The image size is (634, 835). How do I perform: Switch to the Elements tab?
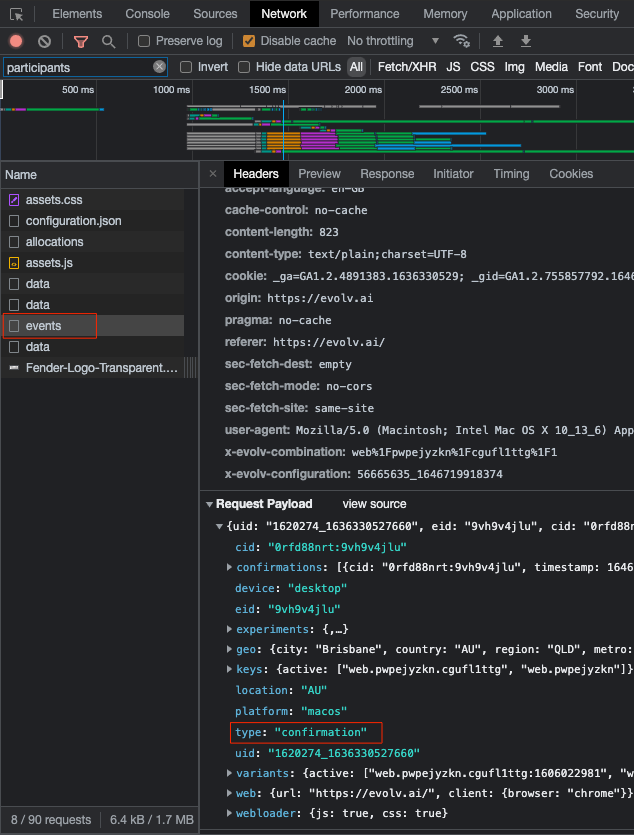77,14
